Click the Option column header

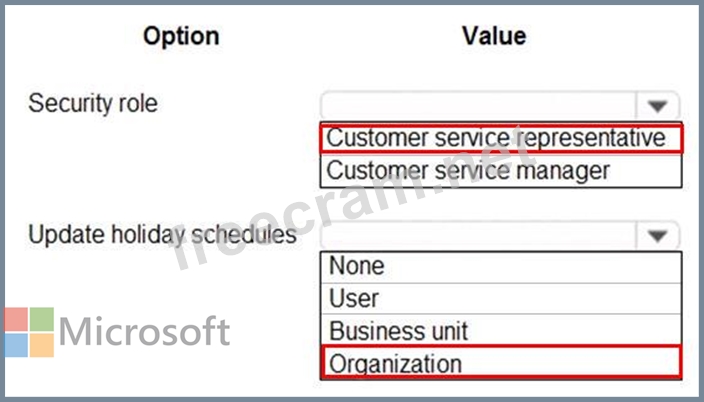pos(181,37)
